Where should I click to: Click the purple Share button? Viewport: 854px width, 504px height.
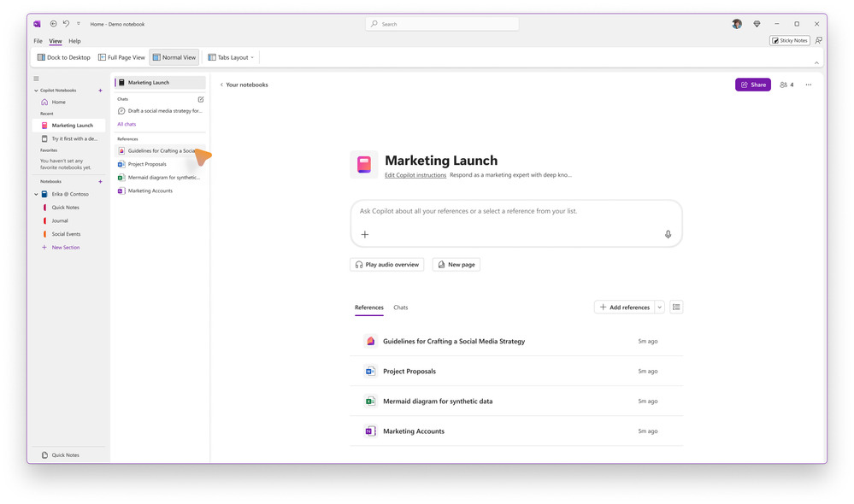(752, 85)
